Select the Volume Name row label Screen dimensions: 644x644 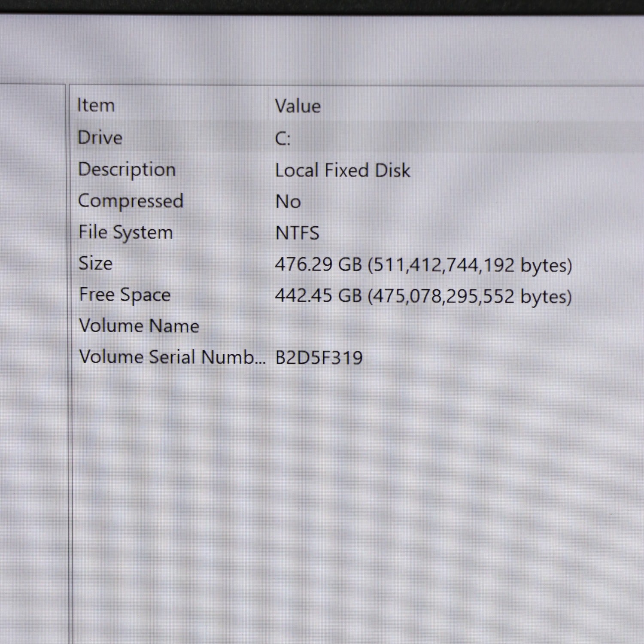tap(139, 326)
